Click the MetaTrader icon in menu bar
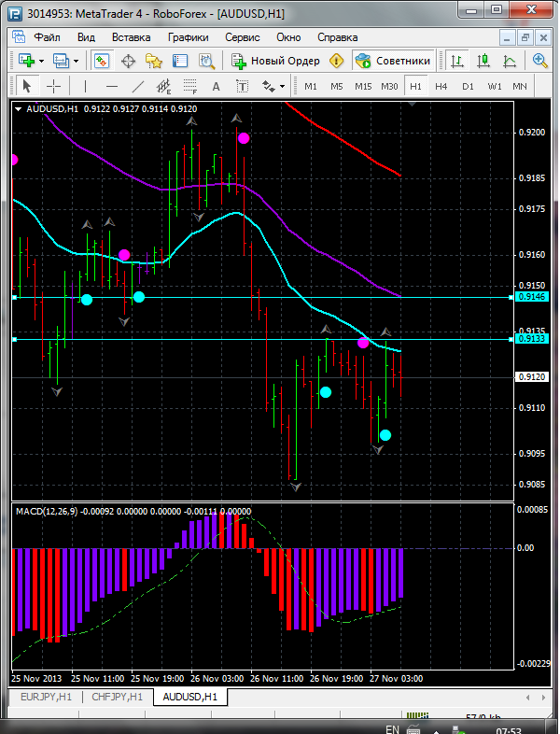 pos(19,37)
